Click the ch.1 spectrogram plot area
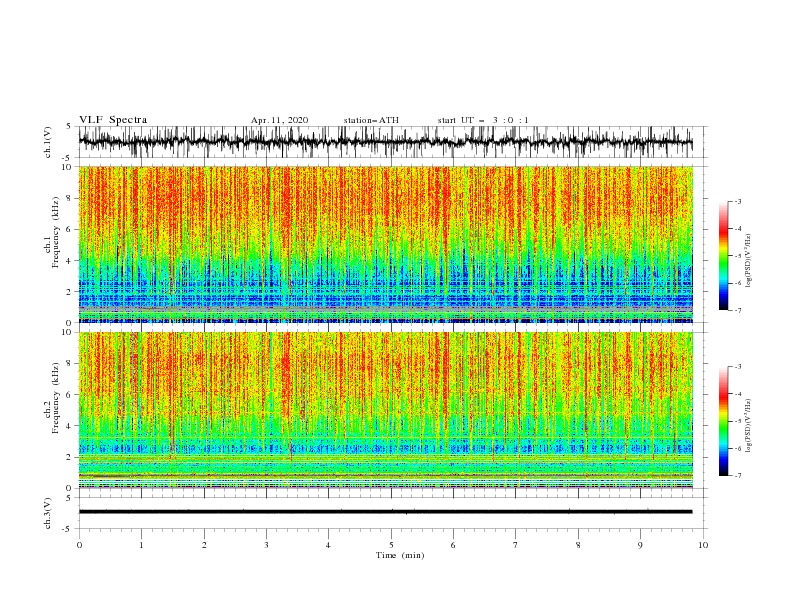This screenshot has width=792, height=612. pos(386,244)
